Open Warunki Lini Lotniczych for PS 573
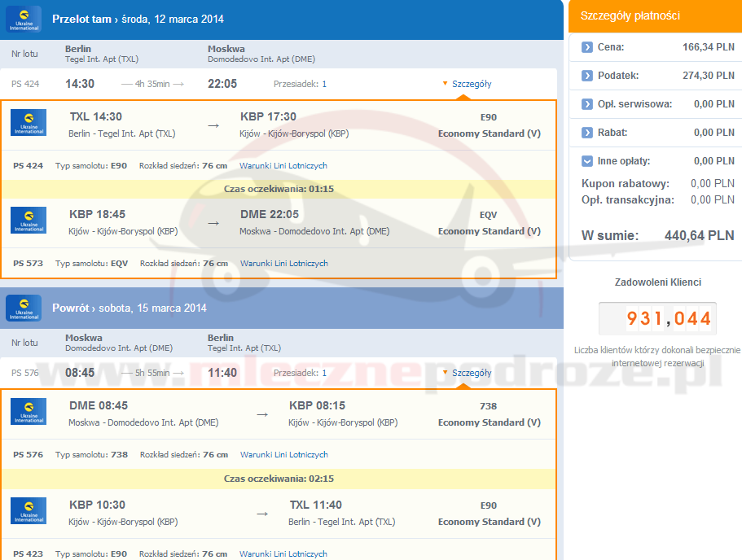 click(x=283, y=264)
